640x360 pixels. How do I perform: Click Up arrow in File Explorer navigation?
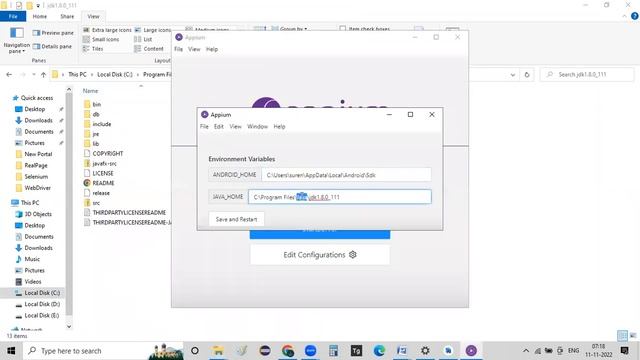click(43, 75)
